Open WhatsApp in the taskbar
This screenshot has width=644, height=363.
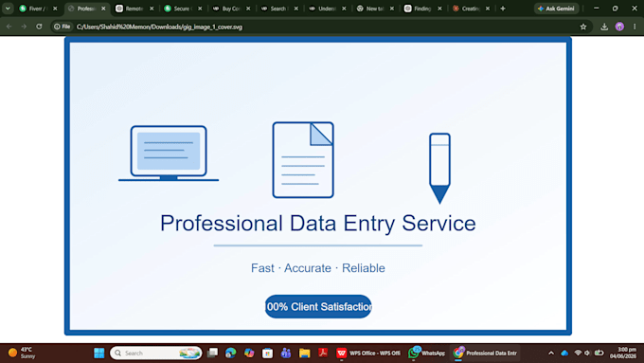click(x=426, y=354)
